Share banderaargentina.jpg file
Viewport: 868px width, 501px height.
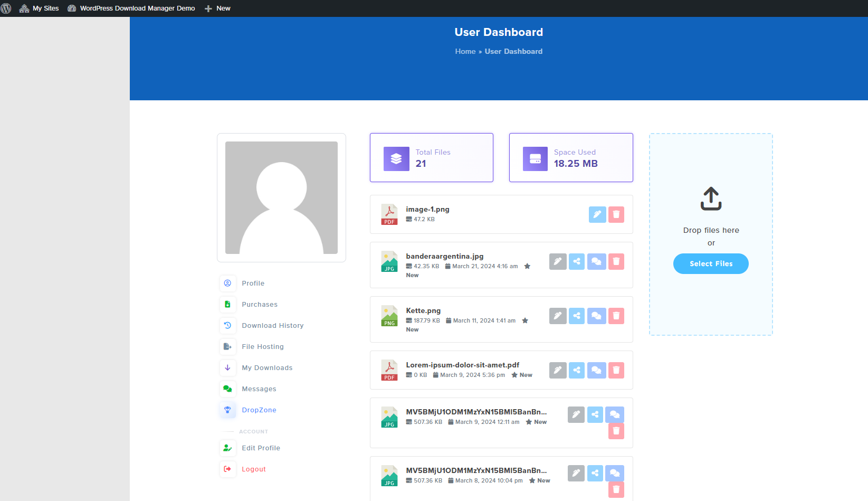577,261
